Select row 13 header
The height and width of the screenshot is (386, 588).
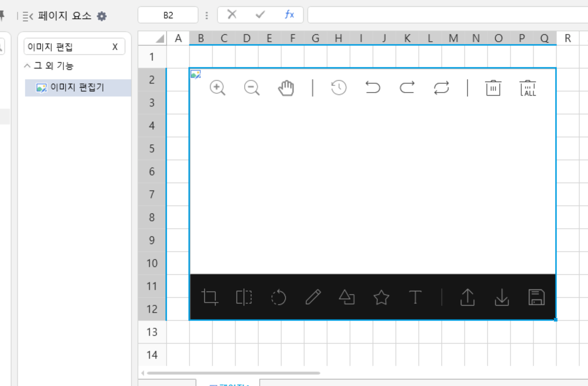[152, 332]
